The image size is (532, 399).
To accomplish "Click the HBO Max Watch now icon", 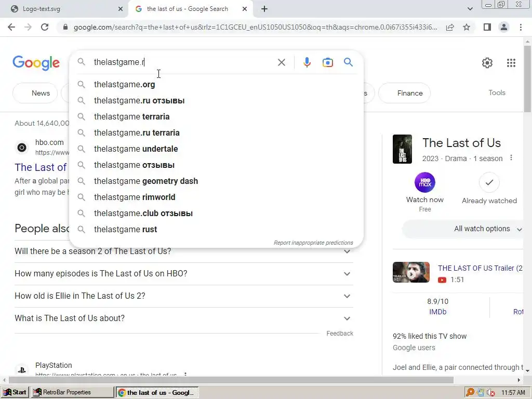I will point(425,182).
